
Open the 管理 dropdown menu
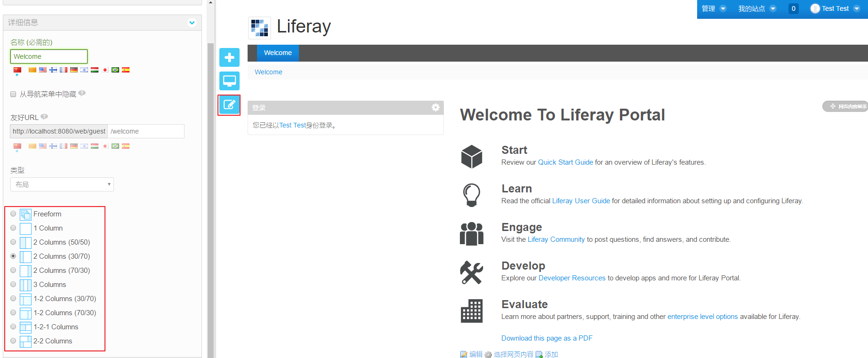(x=714, y=8)
